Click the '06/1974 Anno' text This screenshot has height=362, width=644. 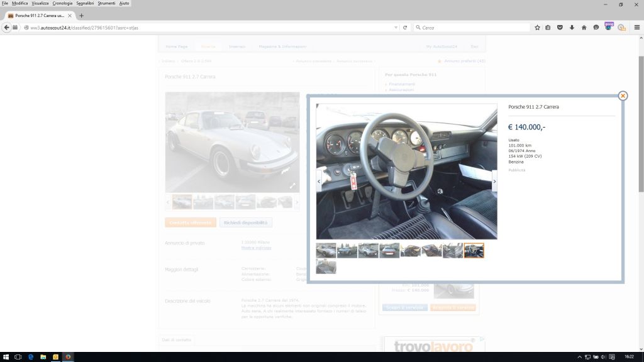pos(521,151)
